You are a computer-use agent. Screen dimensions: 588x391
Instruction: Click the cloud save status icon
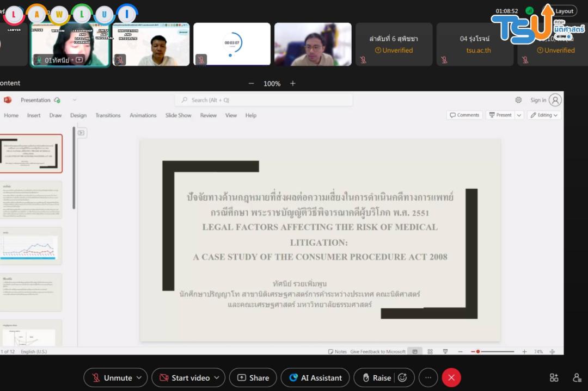pos(57,100)
